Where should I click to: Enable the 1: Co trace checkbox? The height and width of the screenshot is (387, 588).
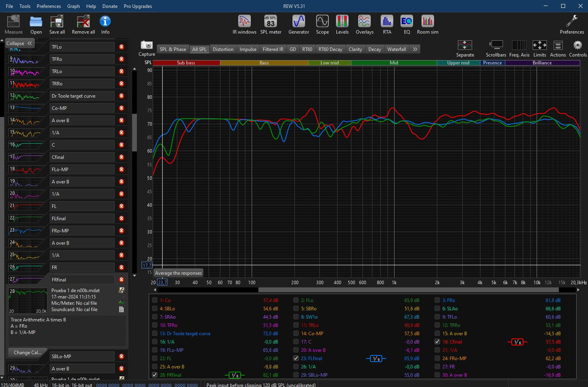point(155,300)
